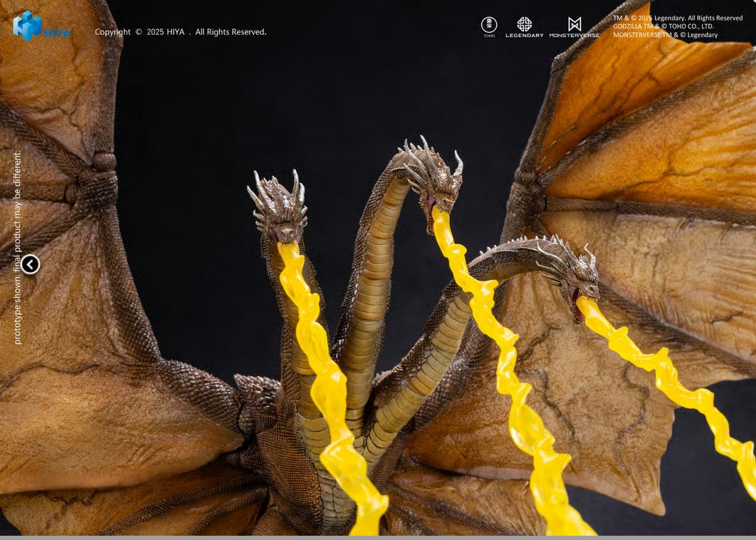The width and height of the screenshot is (756, 540).
Task: Select 'MONSTERVERSE TM & © Legendary' line
Action: 665,35
